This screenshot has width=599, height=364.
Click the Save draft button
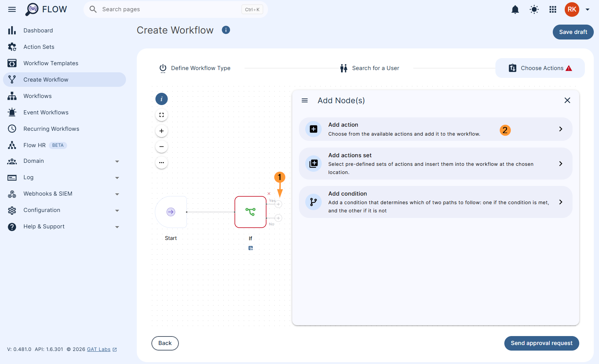point(573,32)
